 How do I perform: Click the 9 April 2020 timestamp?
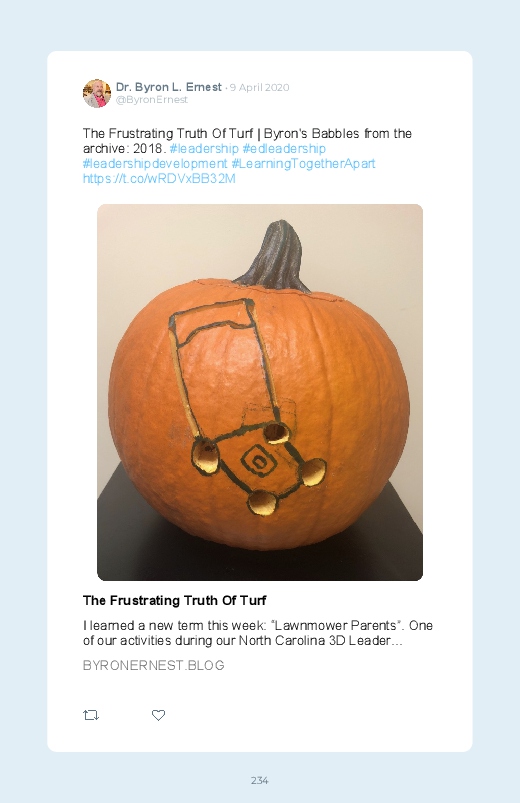pos(259,88)
